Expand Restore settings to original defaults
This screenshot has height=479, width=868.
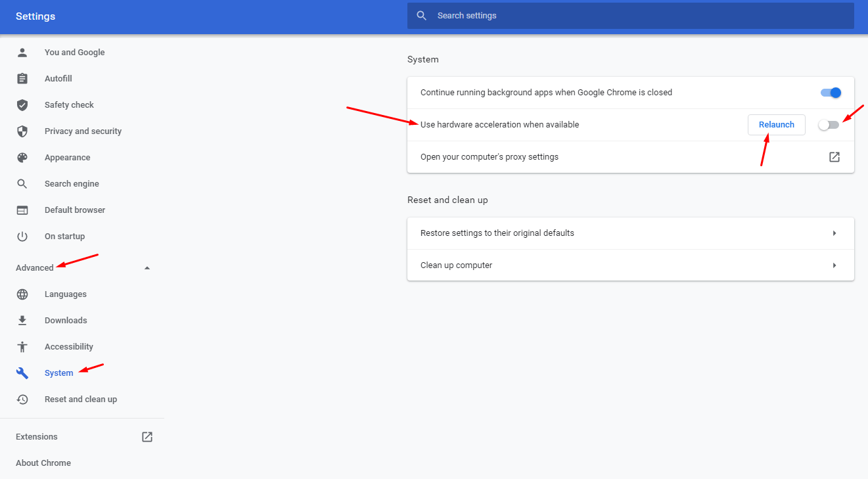pos(834,233)
